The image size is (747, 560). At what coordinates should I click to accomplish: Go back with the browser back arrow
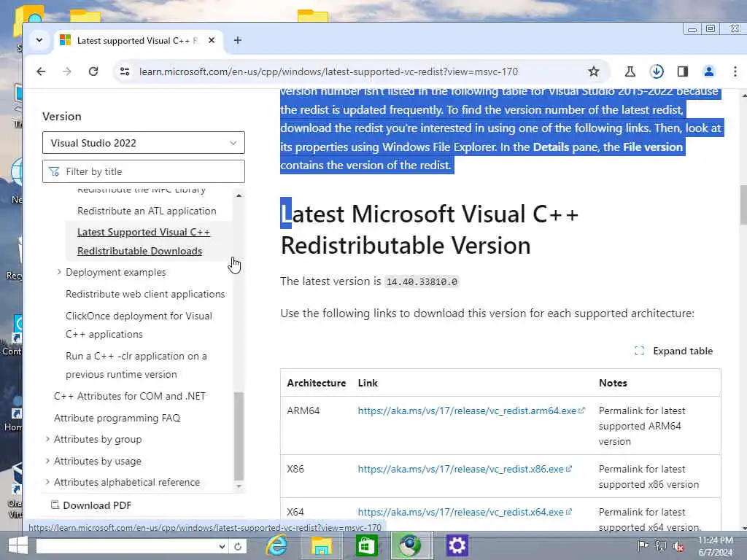click(41, 71)
